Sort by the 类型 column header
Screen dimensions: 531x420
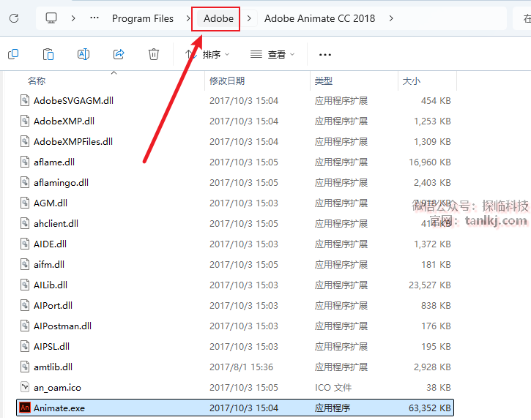tap(324, 81)
